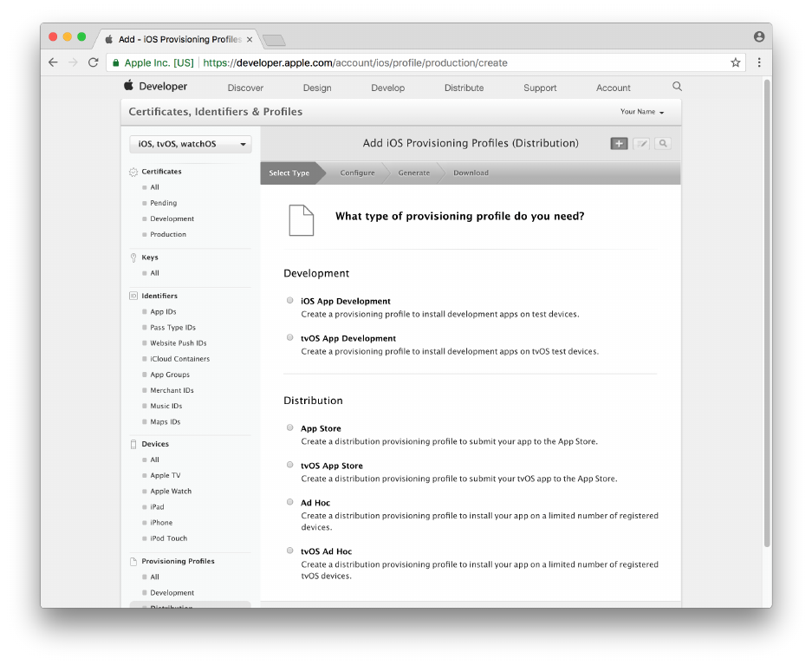Select the Ad Hoc radio button
The width and height of the screenshot is (812, 665).
click(x=290, y=502)
